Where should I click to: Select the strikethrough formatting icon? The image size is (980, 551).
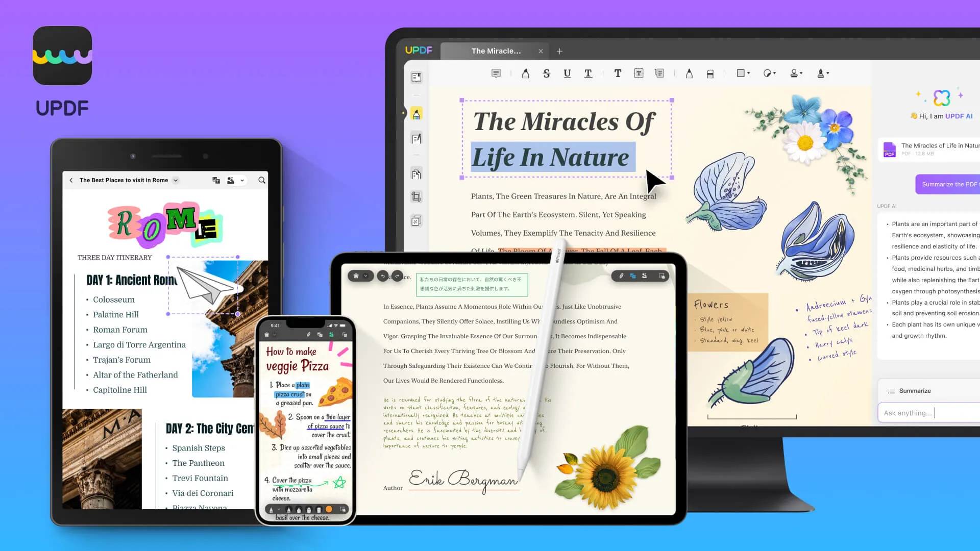tap(547, 72)
